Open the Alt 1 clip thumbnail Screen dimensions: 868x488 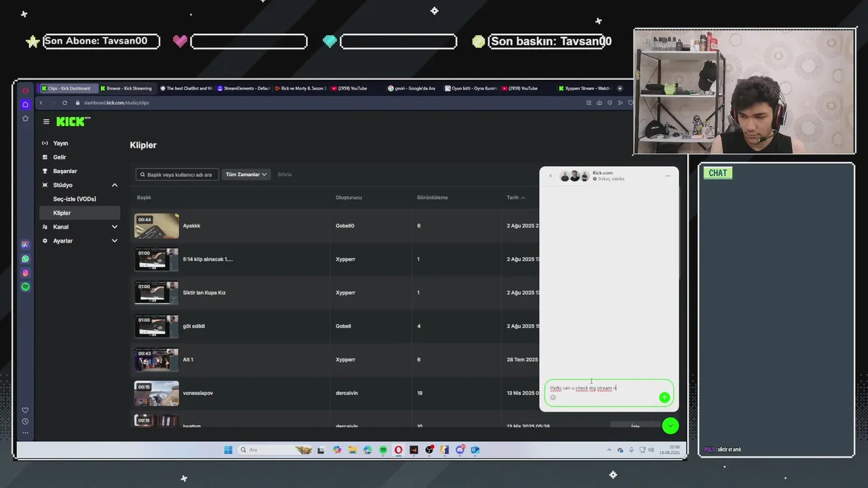(x=157, y=359)
